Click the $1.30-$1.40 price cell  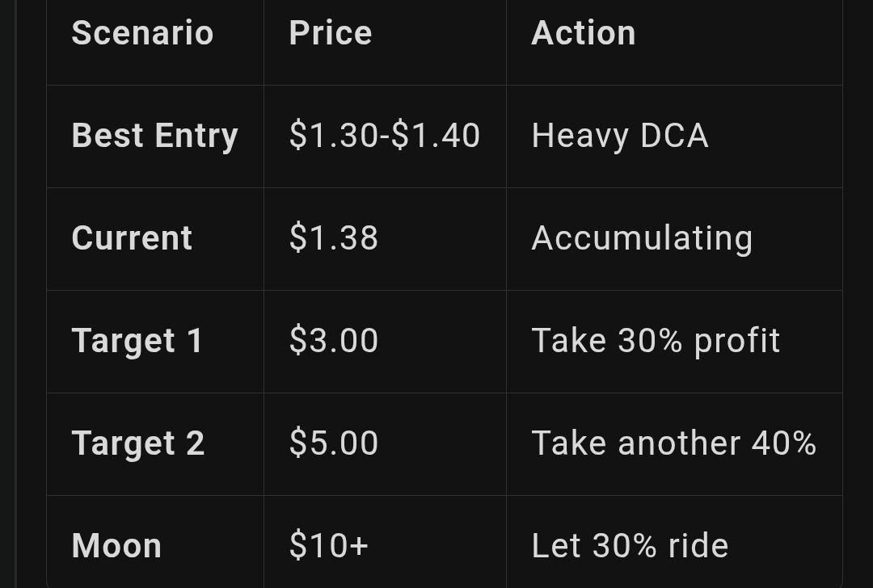385,136
